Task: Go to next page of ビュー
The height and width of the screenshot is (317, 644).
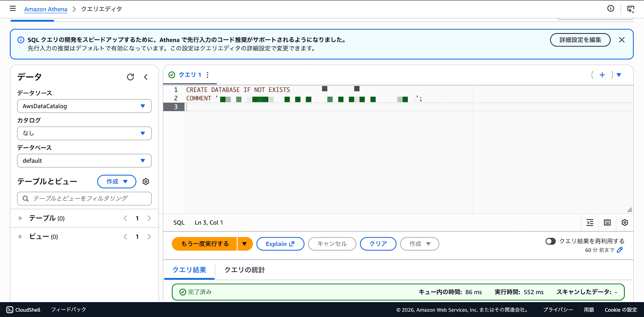Action: (149, 237)
